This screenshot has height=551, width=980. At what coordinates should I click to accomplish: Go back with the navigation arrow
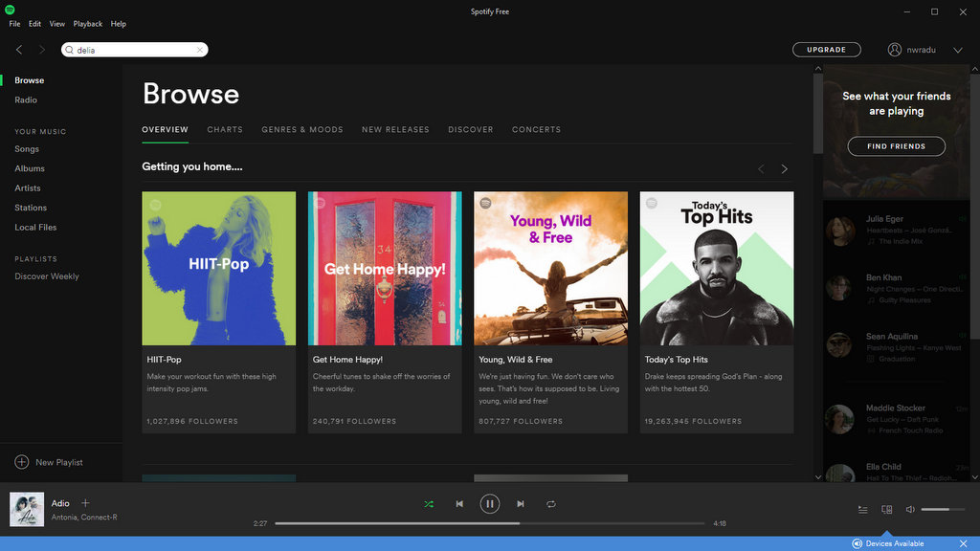(19, 50)
